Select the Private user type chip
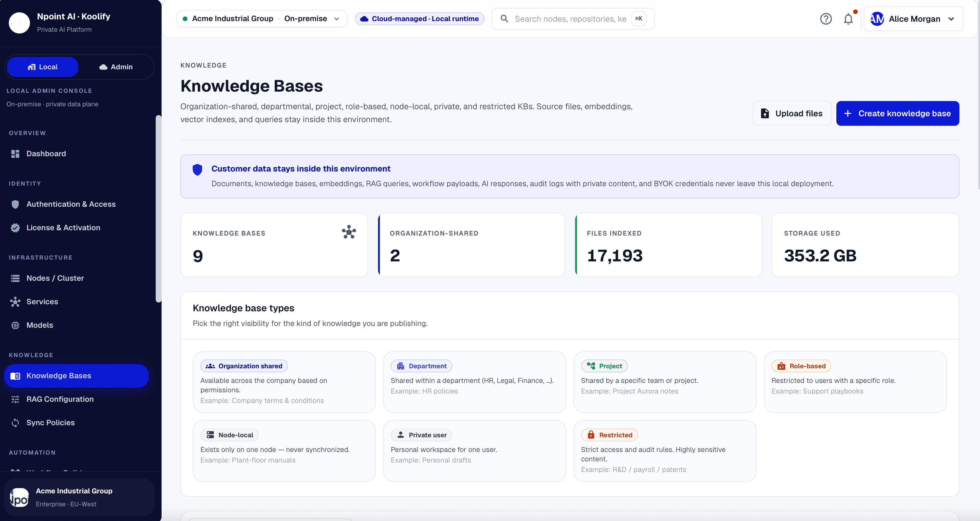Image resolution: width=980 pixels, height=521 pixels. click(x=422, y=435)
